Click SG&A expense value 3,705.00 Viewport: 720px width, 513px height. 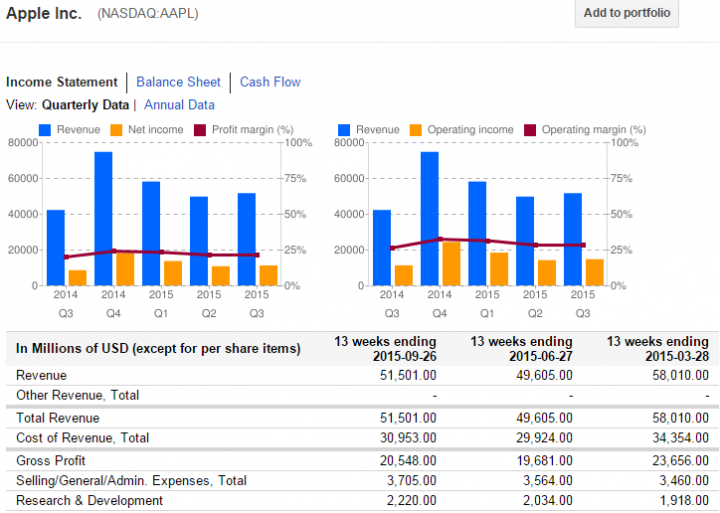(x=411, y=480)
